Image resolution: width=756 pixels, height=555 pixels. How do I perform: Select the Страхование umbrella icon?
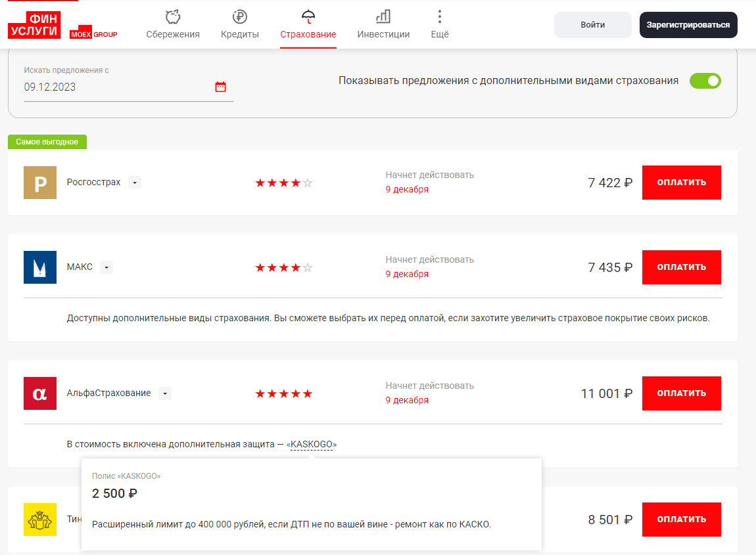(x=308, y=17)
